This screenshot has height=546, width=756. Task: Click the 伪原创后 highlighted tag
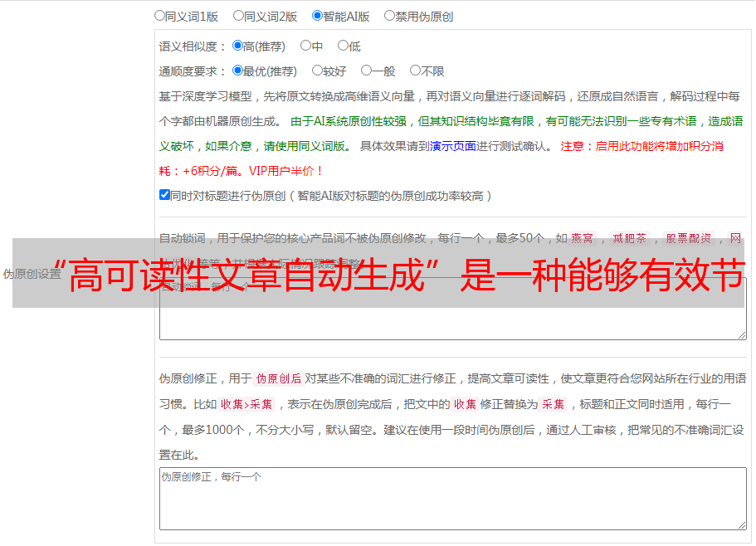(x=279, y=378)
